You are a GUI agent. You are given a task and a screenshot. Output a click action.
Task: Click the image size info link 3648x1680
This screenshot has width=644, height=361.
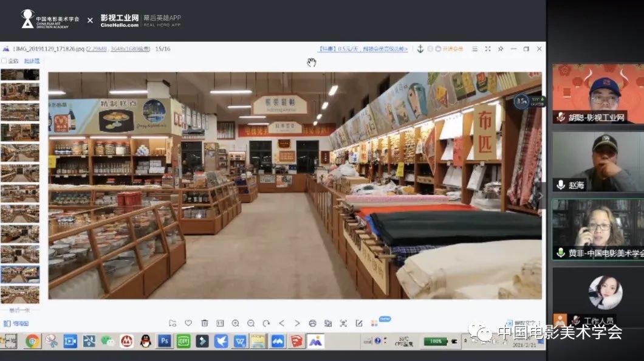129,49
